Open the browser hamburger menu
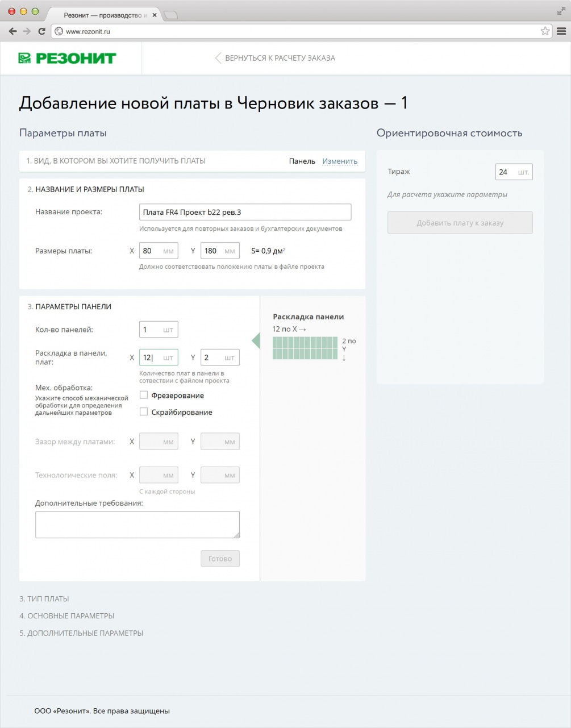 561,31
